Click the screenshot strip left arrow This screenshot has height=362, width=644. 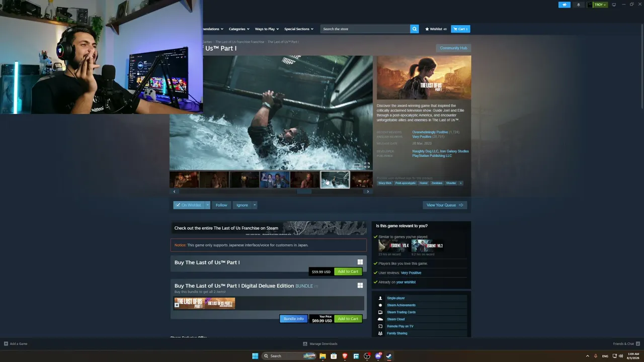click(x=174, y=192)
